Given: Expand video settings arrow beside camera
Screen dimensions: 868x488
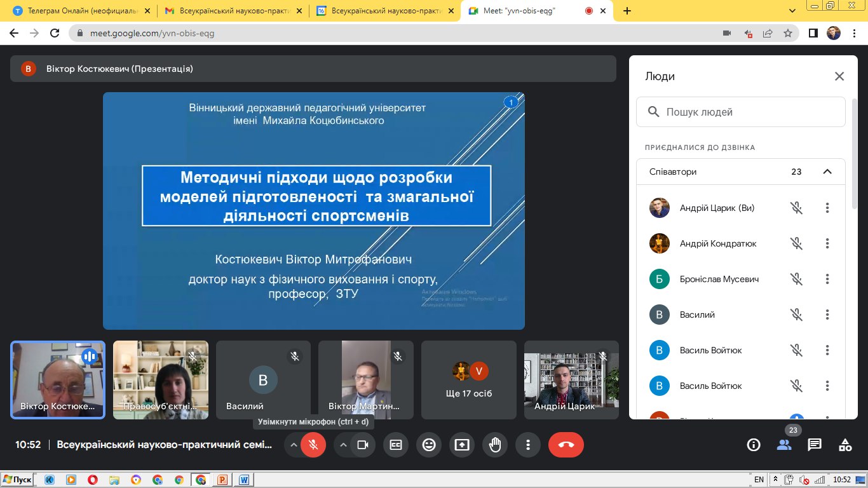Looking at the screenshot, I should point(344,445).
